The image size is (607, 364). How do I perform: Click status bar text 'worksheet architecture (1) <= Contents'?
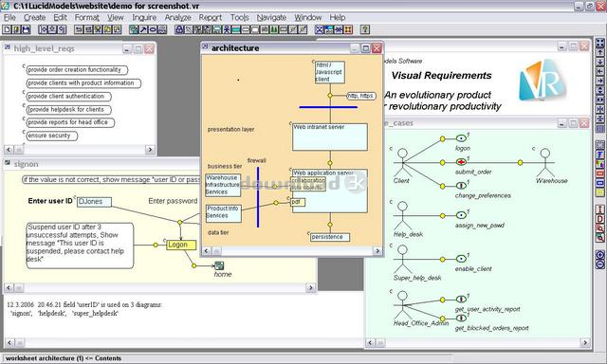[x=64, y=358]
